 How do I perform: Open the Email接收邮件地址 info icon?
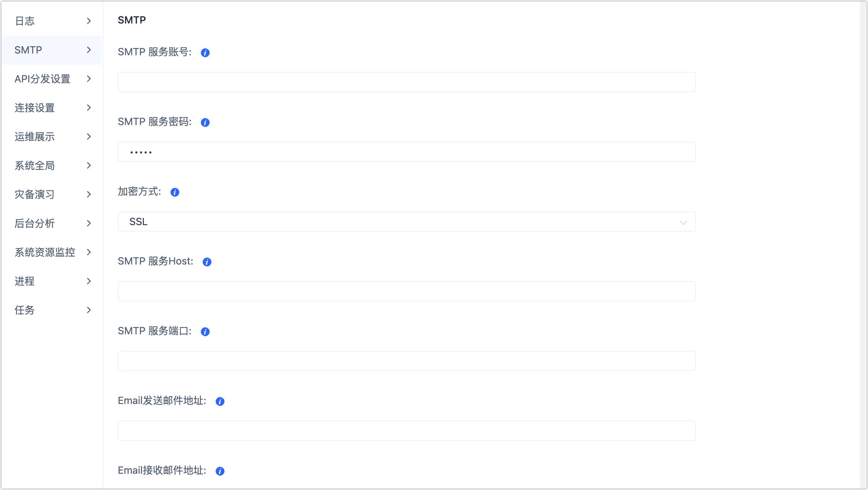tap(220, 471)
